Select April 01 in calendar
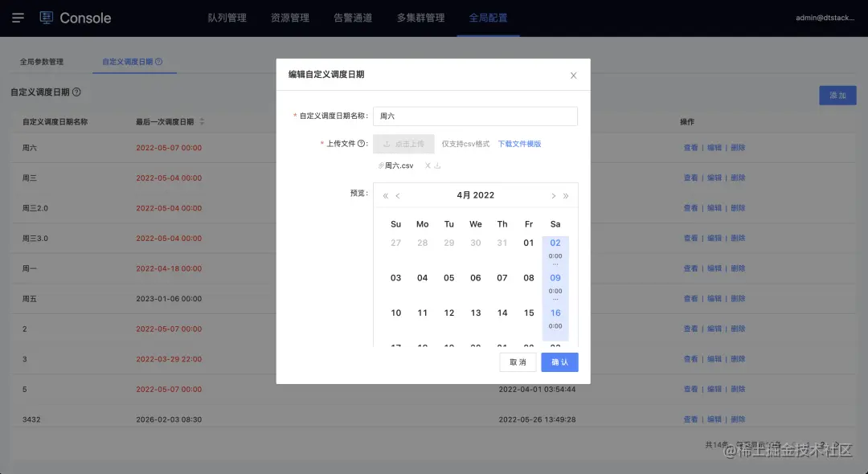Viewport: 868px width, 474px height. [x=529, y=243]
